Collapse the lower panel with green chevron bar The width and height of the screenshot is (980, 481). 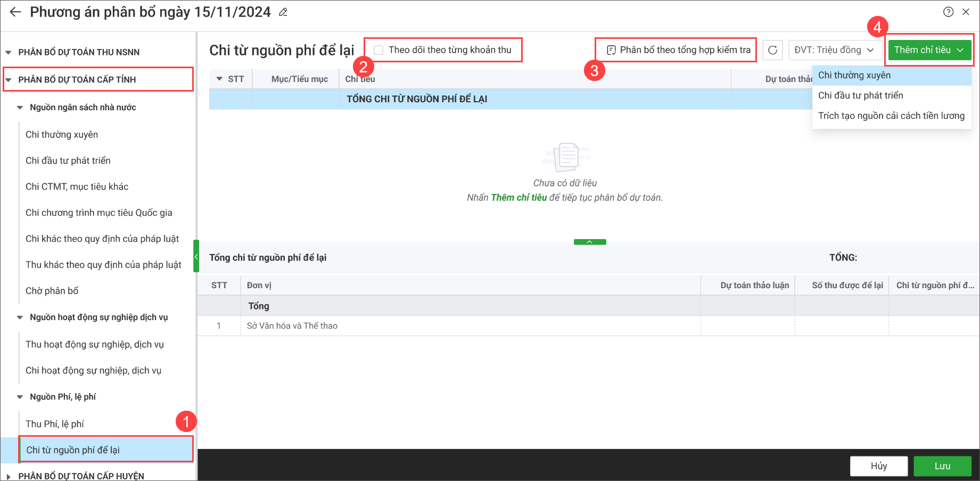590,242
